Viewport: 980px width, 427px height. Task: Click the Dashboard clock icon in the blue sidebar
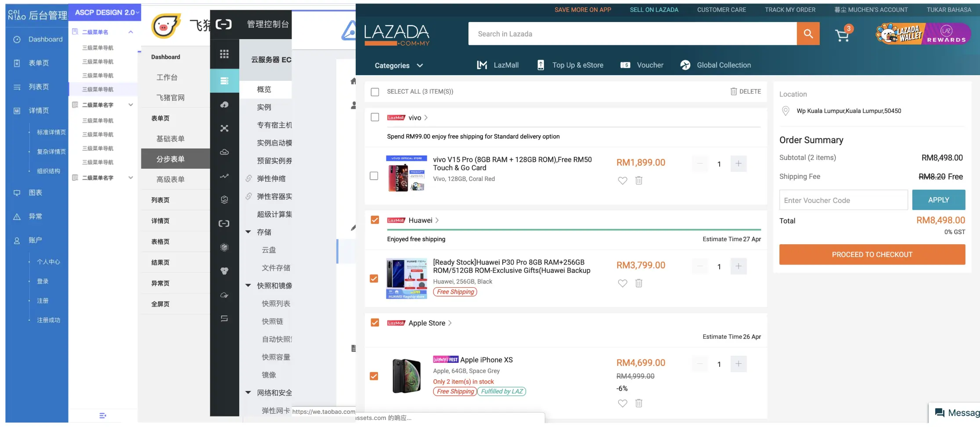click(17, 40)
